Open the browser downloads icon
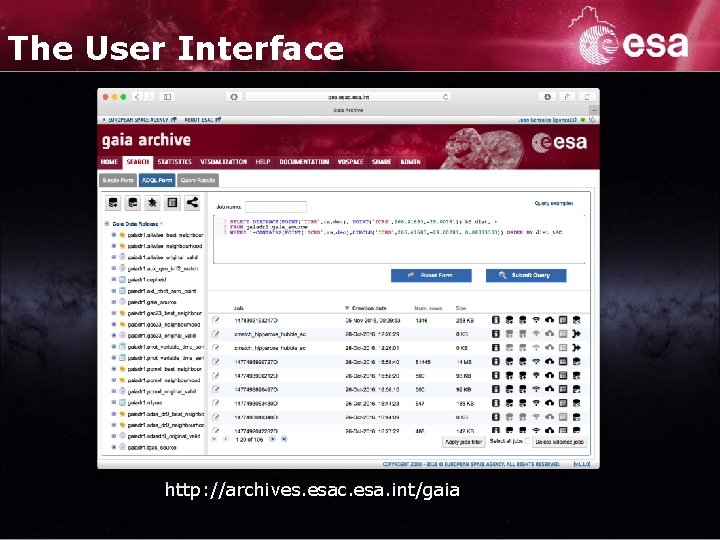Viewport: 720px width, 540px height. click(547, 97)
